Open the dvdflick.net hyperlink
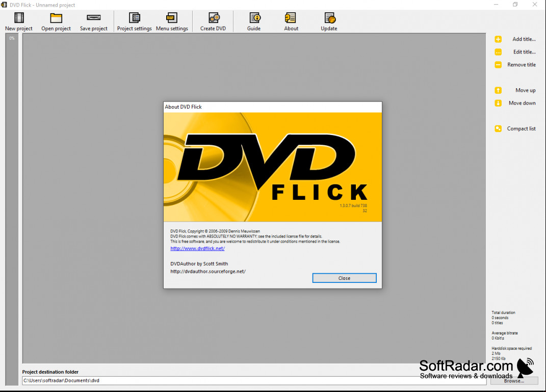The width and height of the screenshot is (546, 392). click(x=197, y=249)
